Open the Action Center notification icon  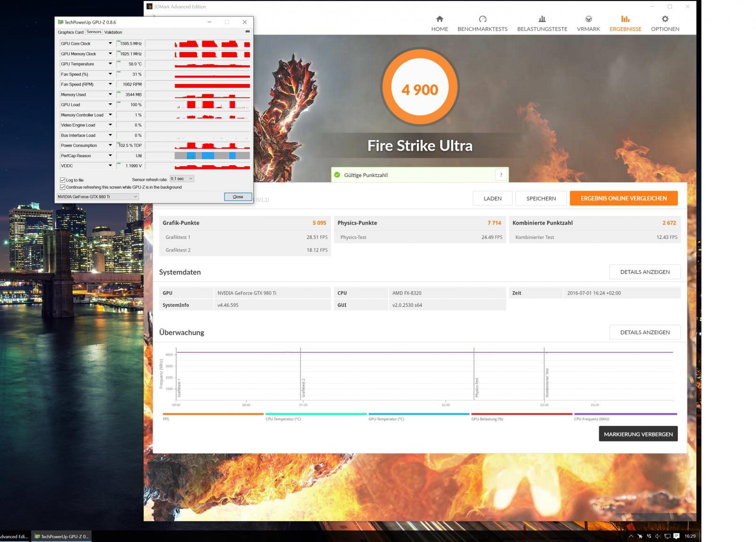(x=676, y=536)
